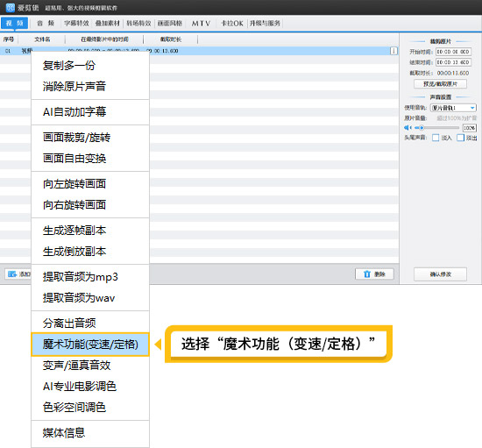Select 画面自由变换 menu entry
Screen dimensions: 482x448
[90, 159]
